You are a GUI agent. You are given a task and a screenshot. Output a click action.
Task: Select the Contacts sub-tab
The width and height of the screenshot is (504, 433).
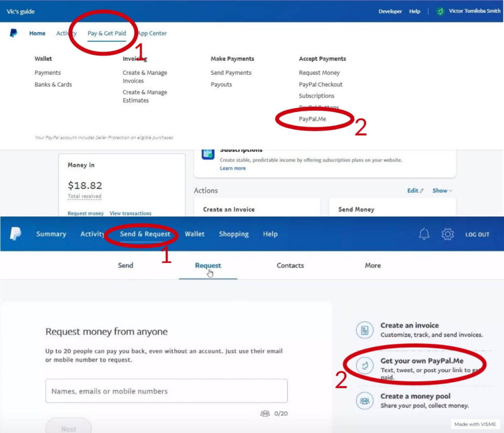click(290, 265)
